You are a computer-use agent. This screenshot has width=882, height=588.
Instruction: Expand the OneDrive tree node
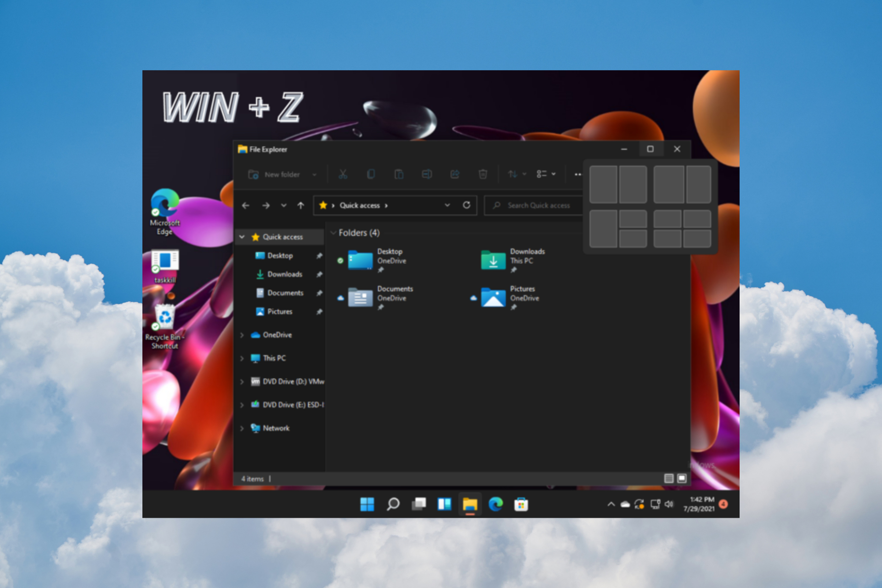coord(242,335)
